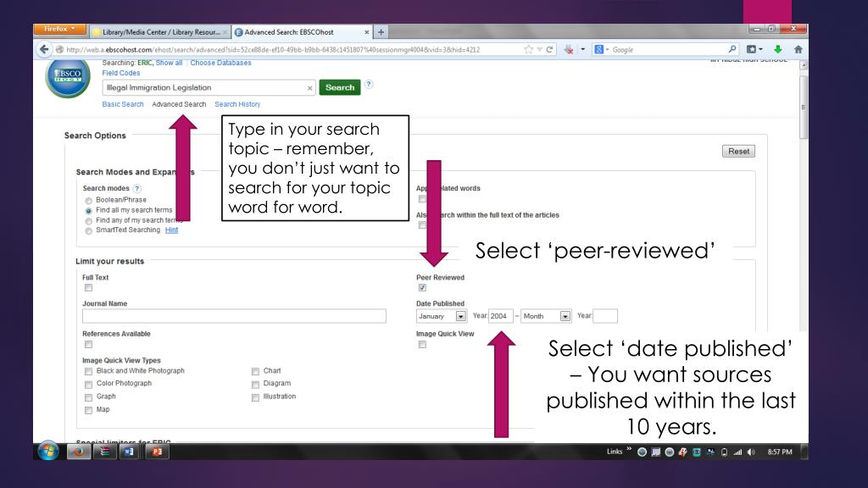Click the green Search button

tap(340, 87)
